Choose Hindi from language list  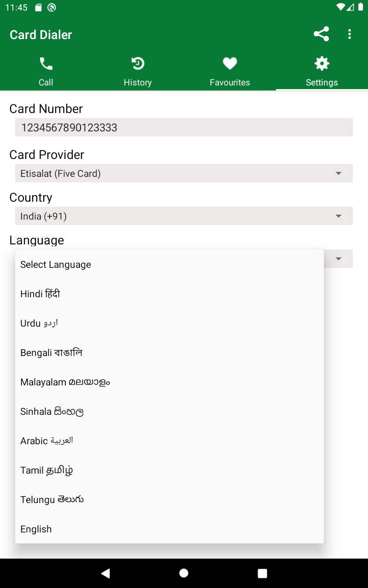pos(169,294)
